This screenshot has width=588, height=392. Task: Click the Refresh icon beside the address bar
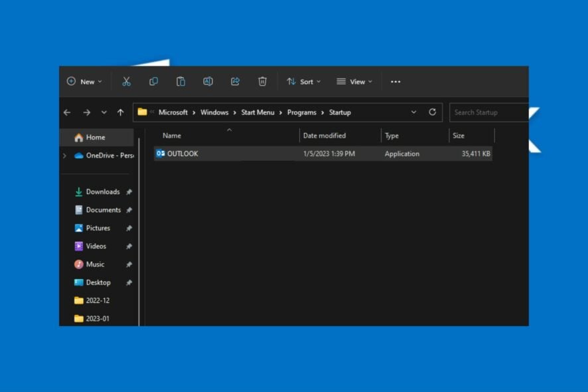coord(432,112)
